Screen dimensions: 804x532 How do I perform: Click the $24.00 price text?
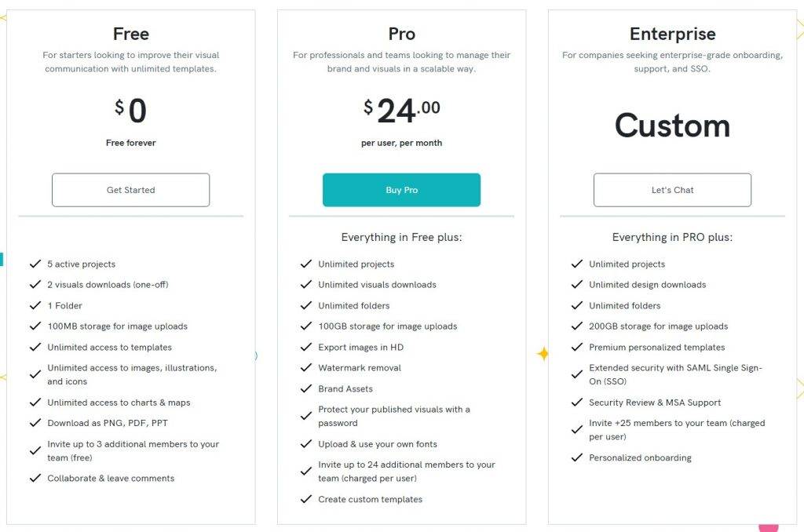(x=401, y=110)
